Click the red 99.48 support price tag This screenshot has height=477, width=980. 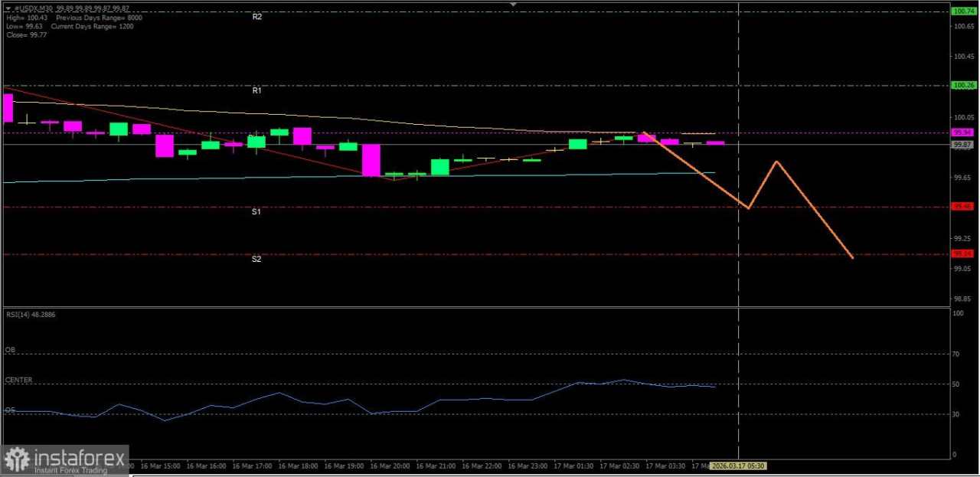coord(962,205)
